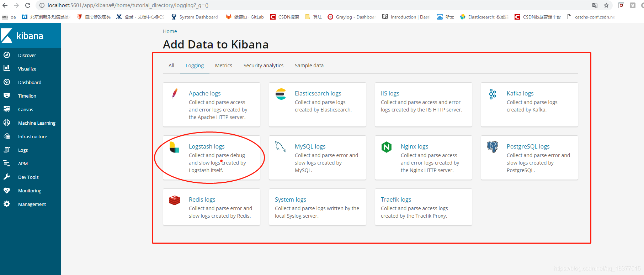Screen dimensions: 644x275
Task: Bookmark this page with star icon
Action: click(606, 5)
